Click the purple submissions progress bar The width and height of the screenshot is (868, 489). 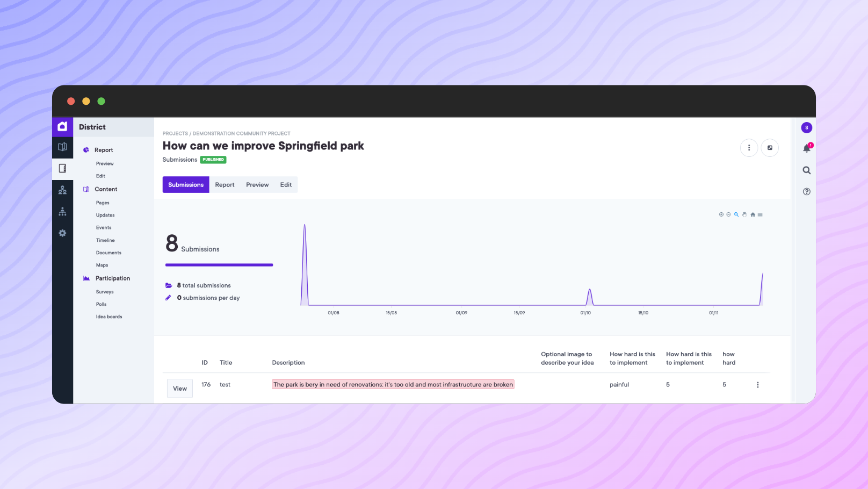(219, 265)
